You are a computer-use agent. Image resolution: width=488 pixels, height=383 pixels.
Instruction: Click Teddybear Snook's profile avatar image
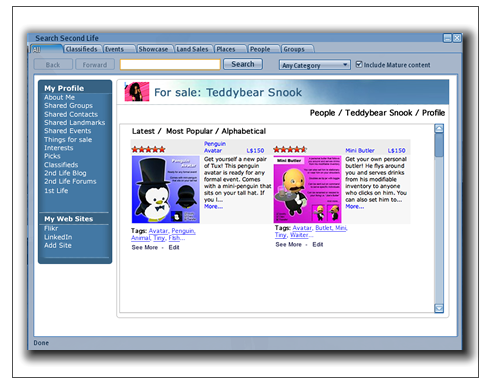coord(137,92)
